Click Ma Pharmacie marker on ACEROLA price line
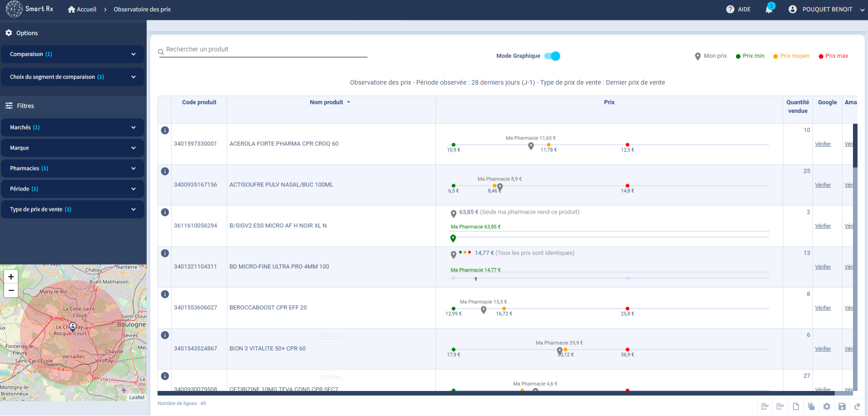 pyautogui.click(x=531, y=146)
